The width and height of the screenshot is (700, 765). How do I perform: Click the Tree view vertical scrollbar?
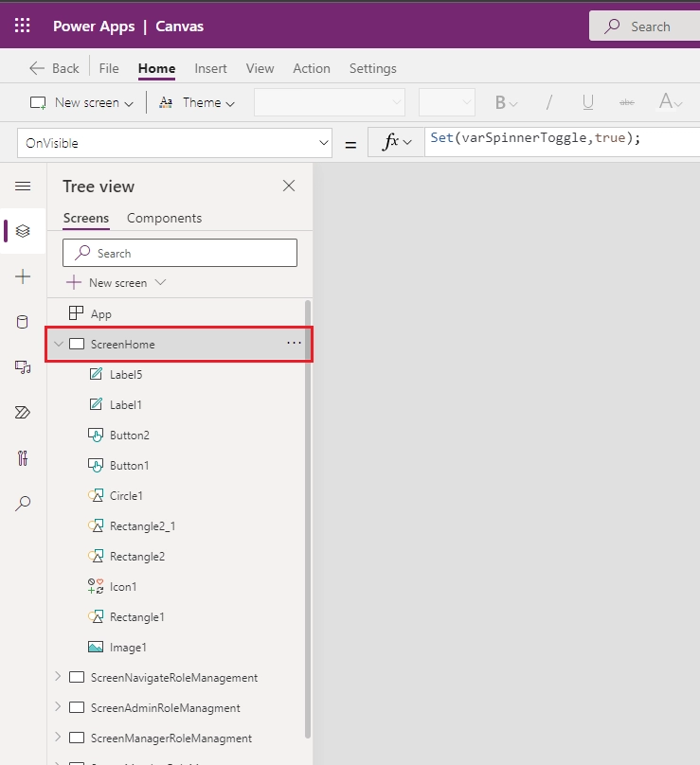[308, 519]
